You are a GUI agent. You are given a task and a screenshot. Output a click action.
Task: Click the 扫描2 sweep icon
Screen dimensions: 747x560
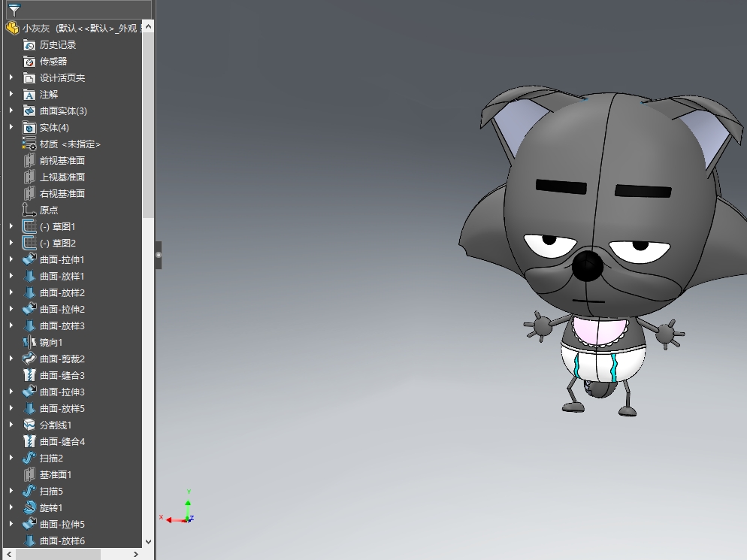(29, 458)
